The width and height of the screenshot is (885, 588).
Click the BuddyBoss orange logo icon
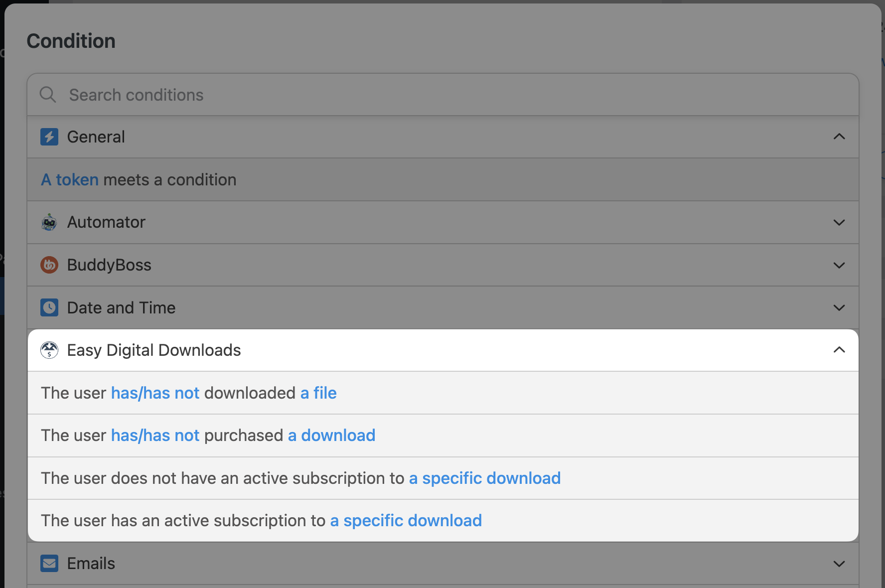pyautogui.click(x=49, y=265)
